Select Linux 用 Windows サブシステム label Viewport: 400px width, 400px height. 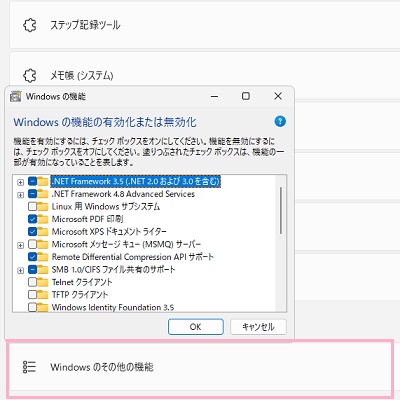pos(106,207)
